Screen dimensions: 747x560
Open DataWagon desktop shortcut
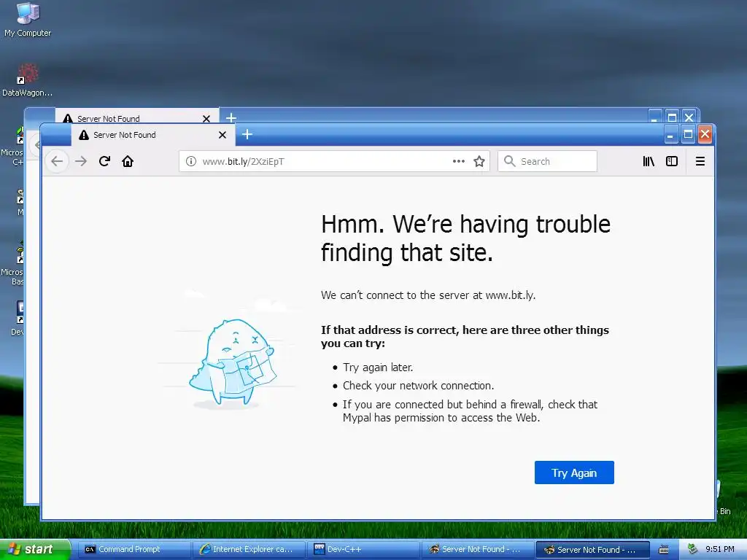[27, 80]
